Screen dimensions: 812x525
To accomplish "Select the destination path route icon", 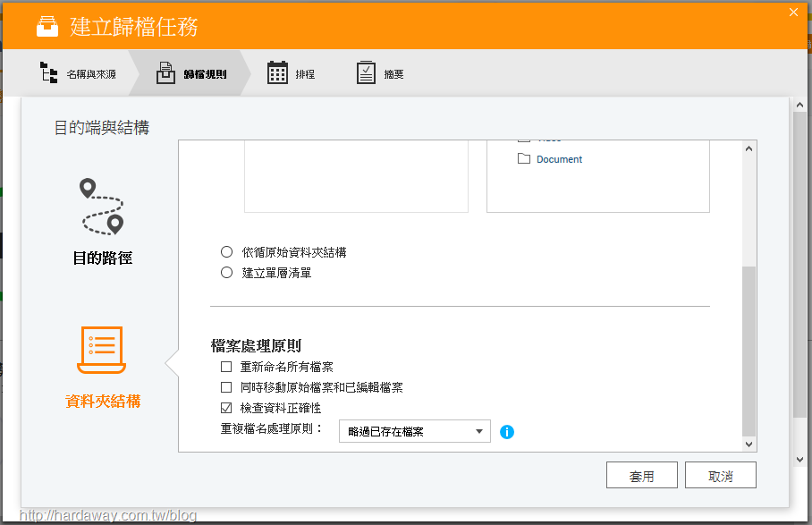I will tap(102, 207).
